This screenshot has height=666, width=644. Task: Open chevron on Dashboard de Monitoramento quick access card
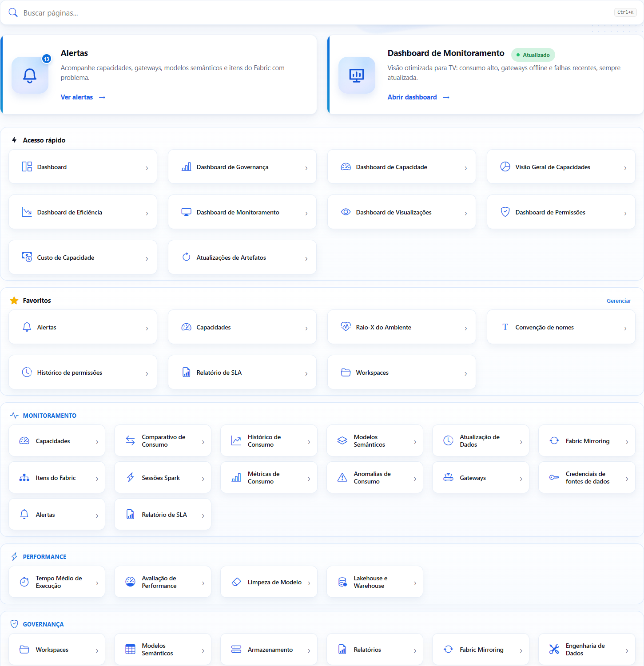tap(306, 214)
